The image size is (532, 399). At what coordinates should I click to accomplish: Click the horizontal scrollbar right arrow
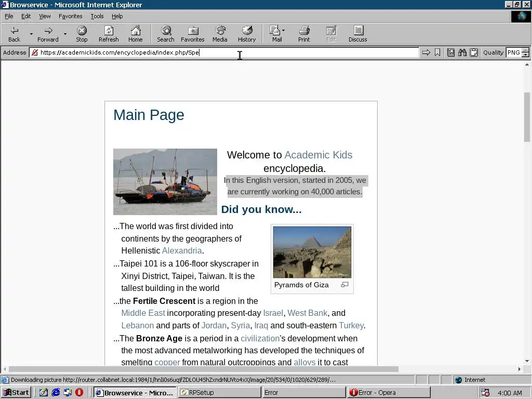tap(520, 369)
